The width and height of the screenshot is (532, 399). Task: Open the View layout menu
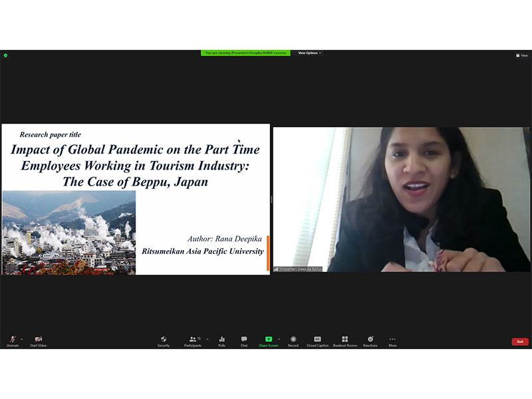click(x=522, y=55)
